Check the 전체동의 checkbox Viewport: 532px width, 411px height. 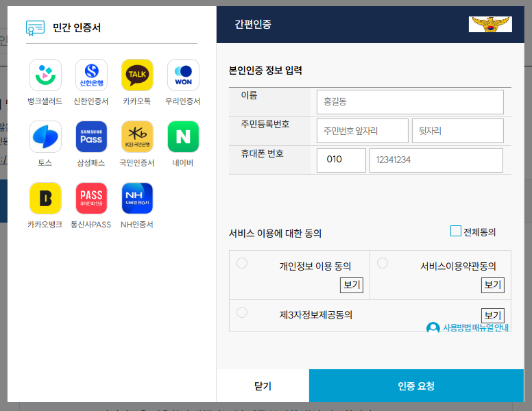(x=456, y=231)
